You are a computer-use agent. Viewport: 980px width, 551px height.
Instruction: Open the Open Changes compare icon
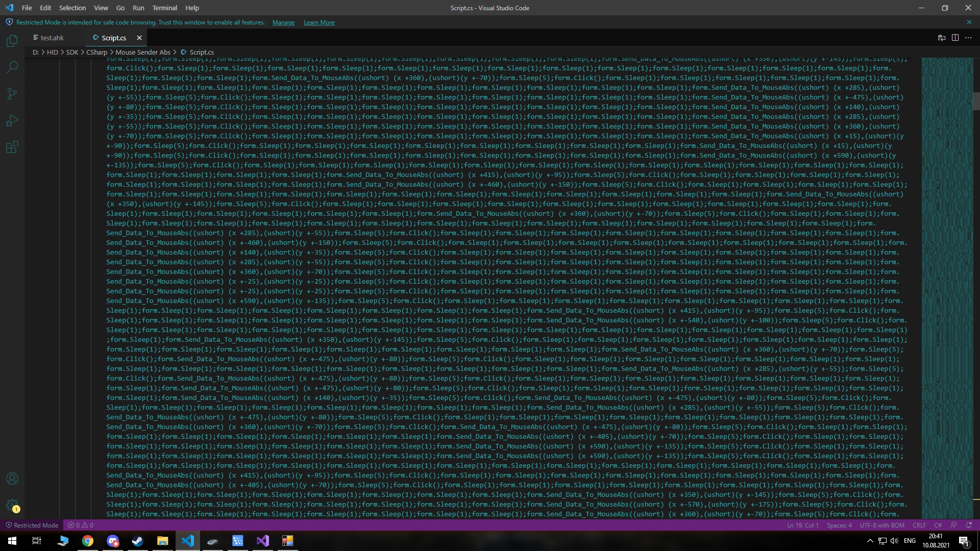coord(942,38)
